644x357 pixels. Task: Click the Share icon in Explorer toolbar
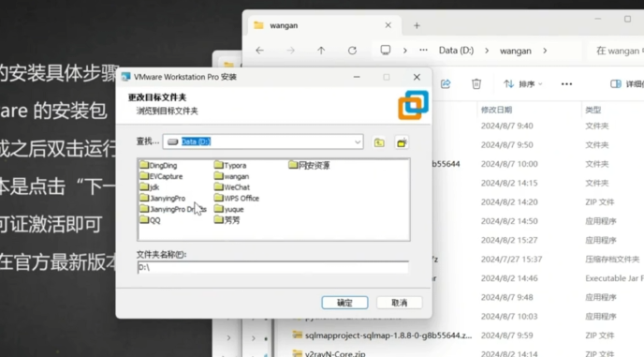(446, 84)
